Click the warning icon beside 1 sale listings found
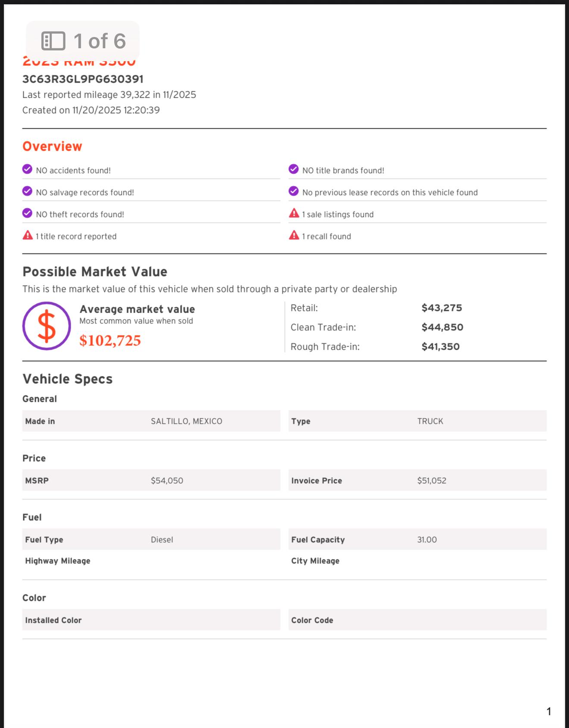Screen dimensions: 569x728 point(294,213)
